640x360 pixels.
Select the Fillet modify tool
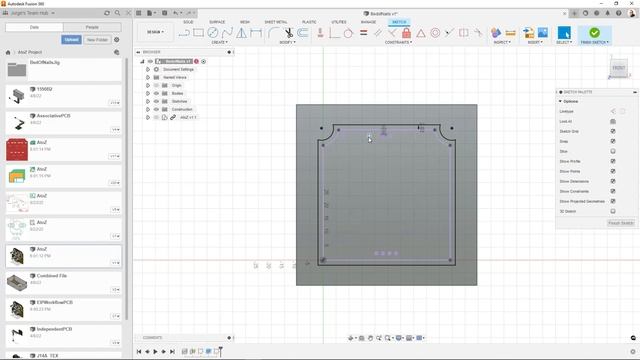pos(273,33)
